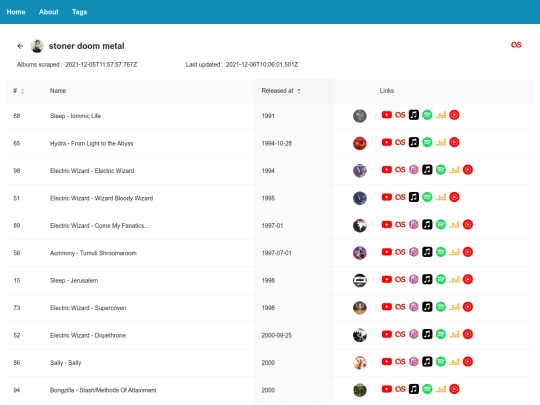Screen dimensions: 540x405
Task: Click the Hydra - From Light to the Abyss cover
Action: [x=360, y=143]
